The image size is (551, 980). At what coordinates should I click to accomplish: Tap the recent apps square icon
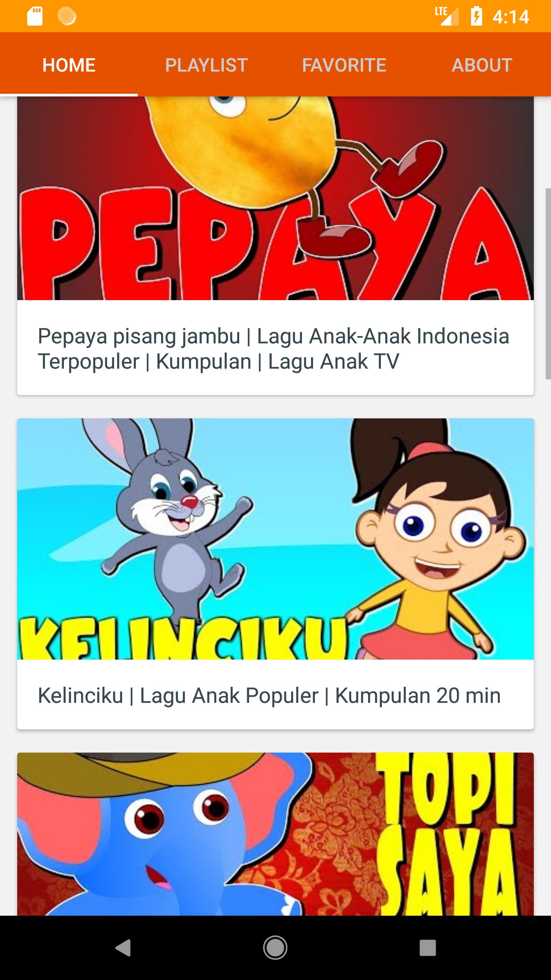427,948
